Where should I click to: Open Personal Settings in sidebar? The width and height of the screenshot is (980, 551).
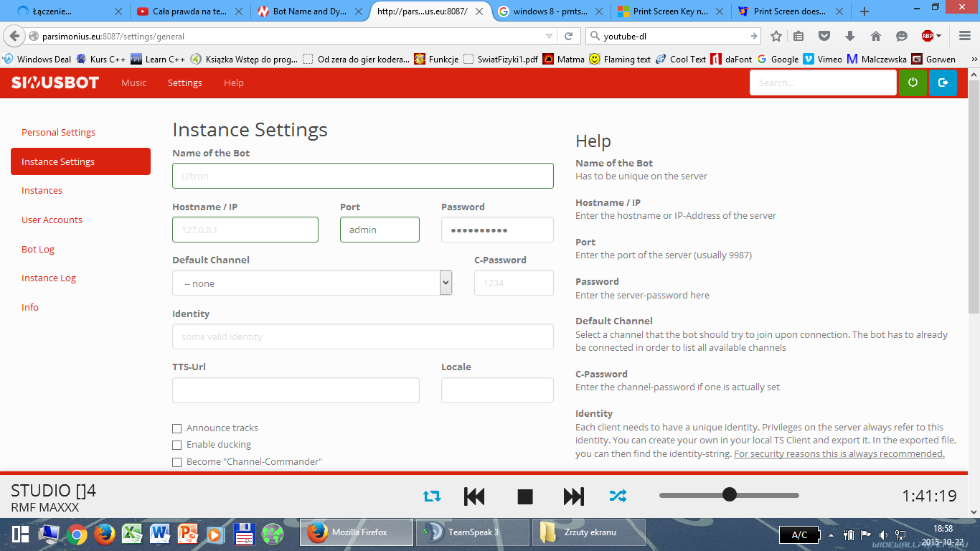[58, 132]
